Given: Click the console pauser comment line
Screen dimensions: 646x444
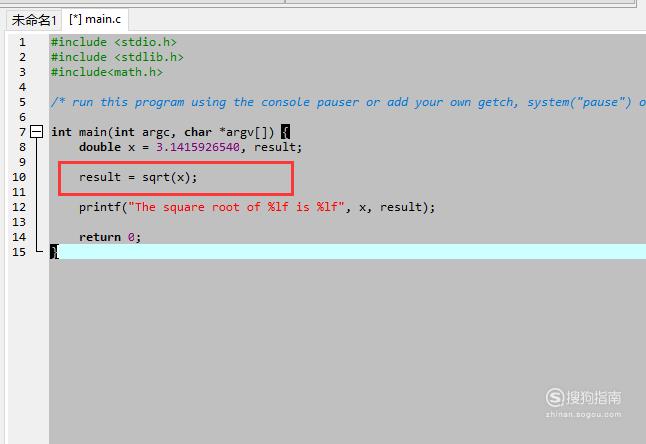Looking at the screenshot, I should pyautogui.click(x=348, y=102).
